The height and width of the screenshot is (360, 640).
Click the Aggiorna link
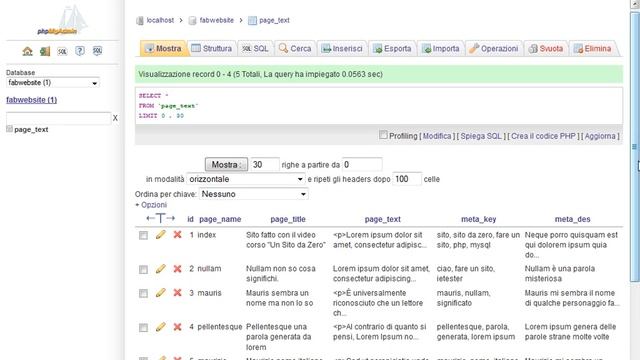(x=600, y=136)
